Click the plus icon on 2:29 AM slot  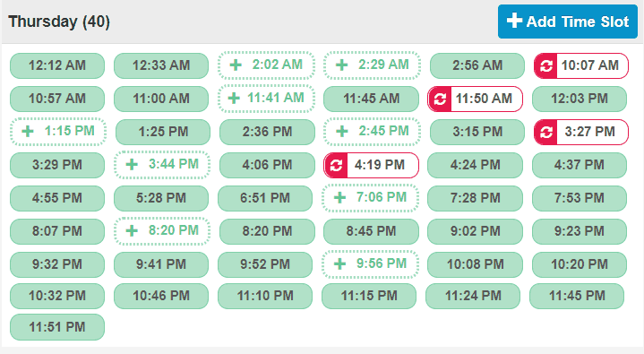(x=342, y=65)
